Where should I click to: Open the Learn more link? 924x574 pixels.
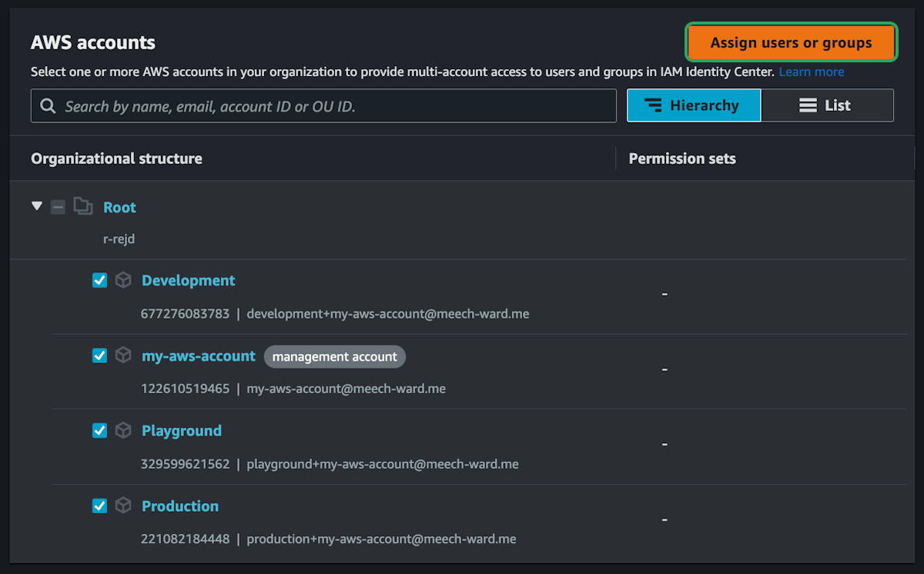pos(811,72)
